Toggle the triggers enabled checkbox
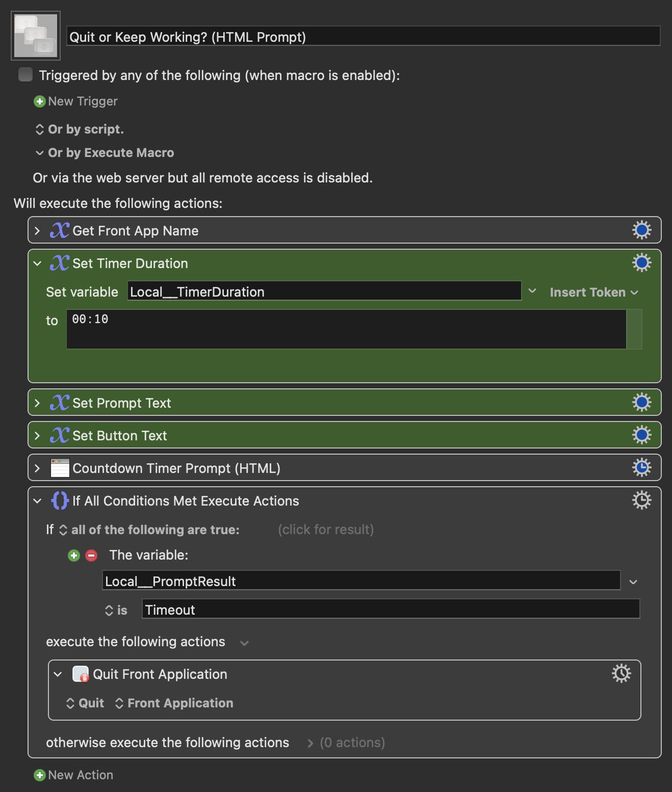The image size is (672, 792). (25, 75)
